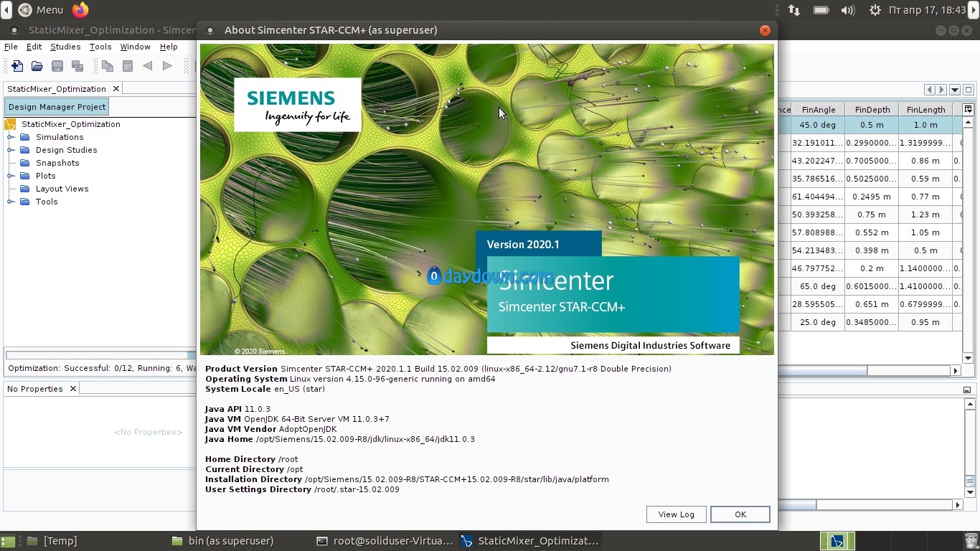Click the greyed Forward arrow toolbar icon
This screenshot has height=551, width=980.
pos(168,66)
